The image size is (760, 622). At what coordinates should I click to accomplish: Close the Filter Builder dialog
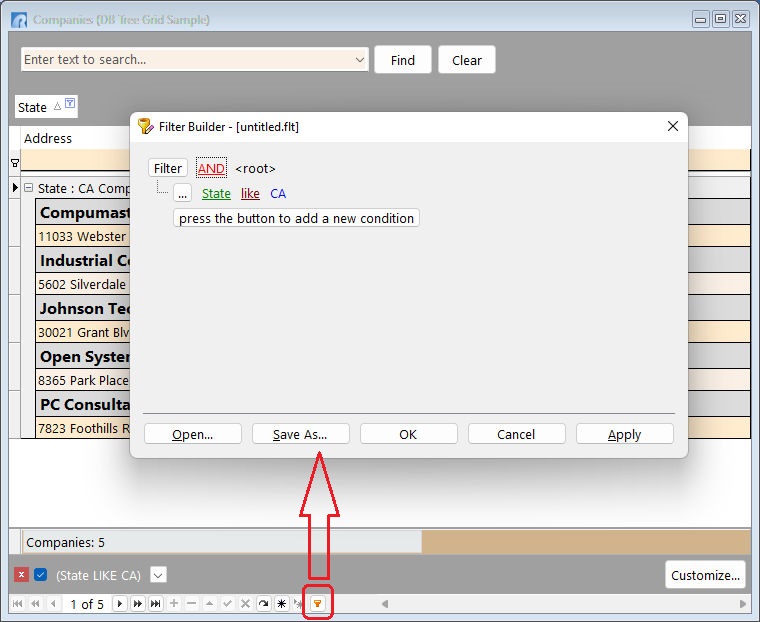[x=673, y=127]
